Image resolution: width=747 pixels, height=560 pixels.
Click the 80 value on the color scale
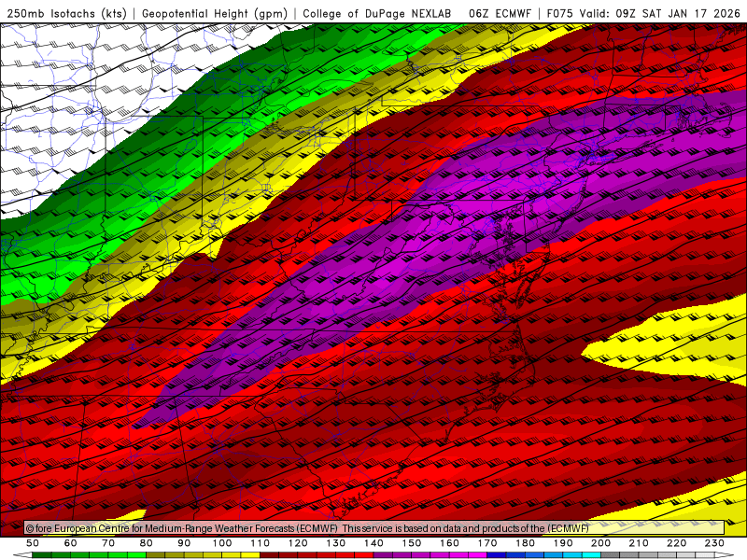tap(147, 543)
